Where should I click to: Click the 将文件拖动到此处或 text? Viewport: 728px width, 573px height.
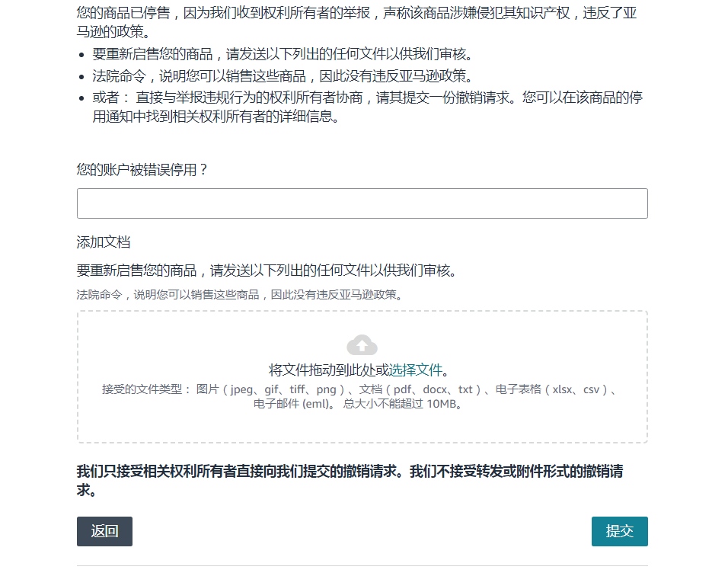tap(328, 370)
